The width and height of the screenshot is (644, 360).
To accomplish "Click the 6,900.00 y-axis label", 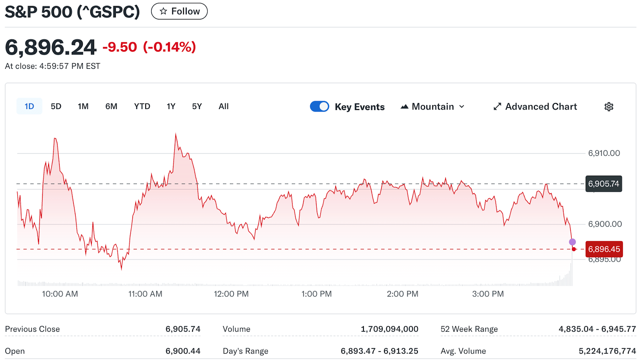I will 605,224.
